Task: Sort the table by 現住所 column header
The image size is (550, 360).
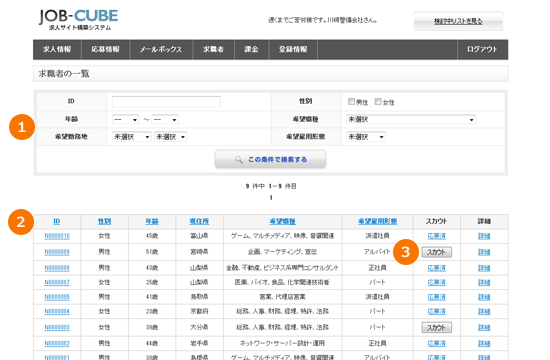Action: [x=199, y=221]
